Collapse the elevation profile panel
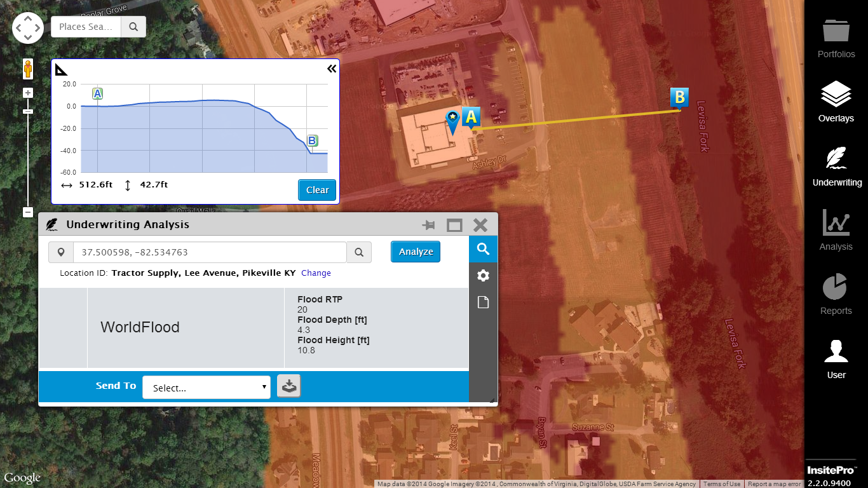The image size is (868, 488). pyautogui.click(x=332, y=69)
